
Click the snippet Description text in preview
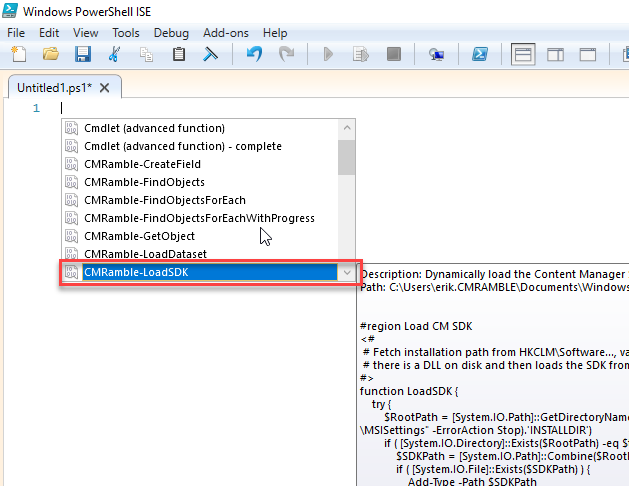[x=493, y=274]
